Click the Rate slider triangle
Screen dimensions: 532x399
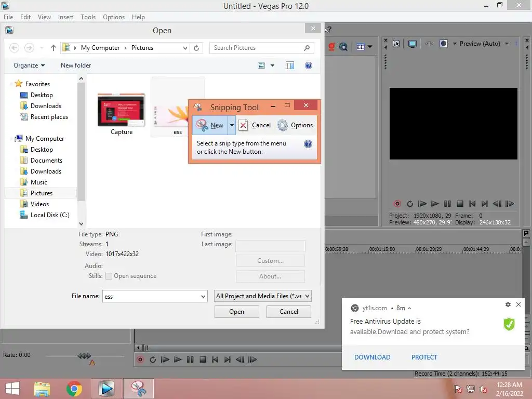click(x=92, y=362)
